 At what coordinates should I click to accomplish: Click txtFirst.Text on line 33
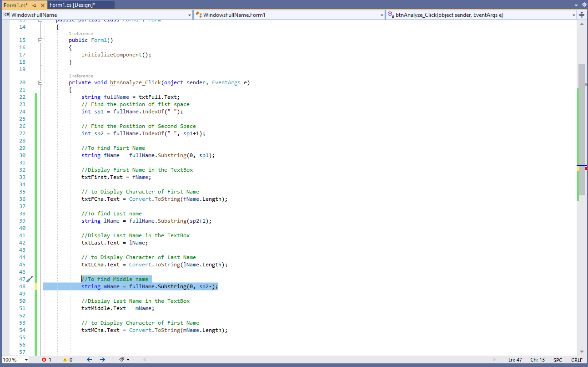102,177
